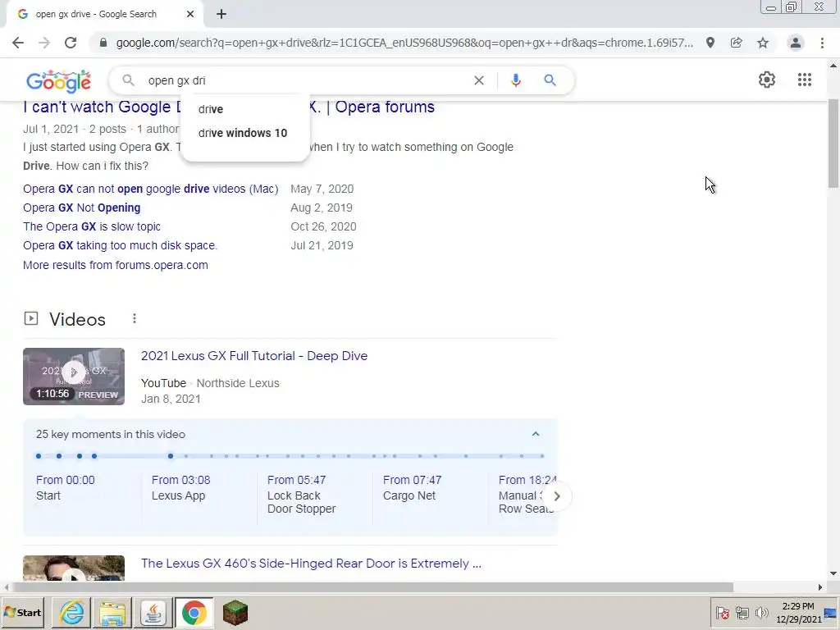Click the vertical scrollbar thumb
Image resolution: width=840 pixels, height=630 pixels.
coord(833,142)
